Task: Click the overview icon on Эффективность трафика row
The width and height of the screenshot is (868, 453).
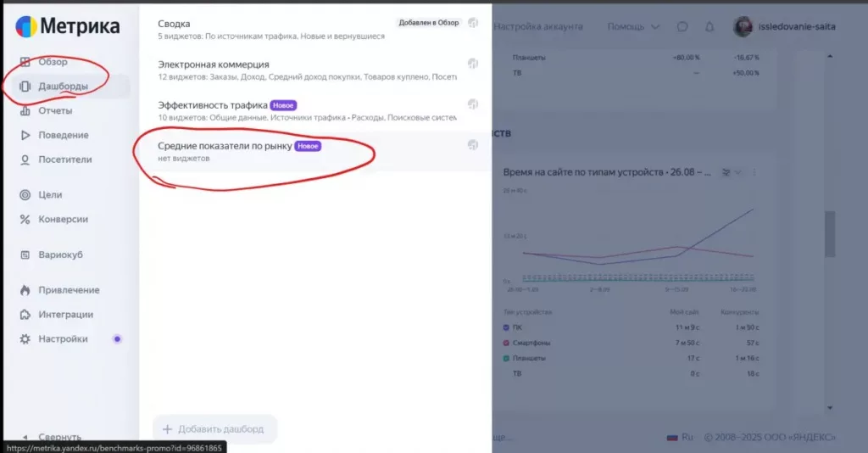Action: click(473, 104)
